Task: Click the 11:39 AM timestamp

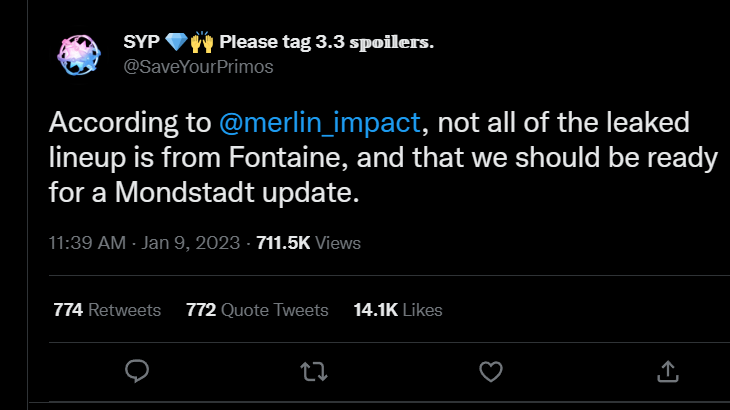Action: pyautogui.click(x=87, y=243)
